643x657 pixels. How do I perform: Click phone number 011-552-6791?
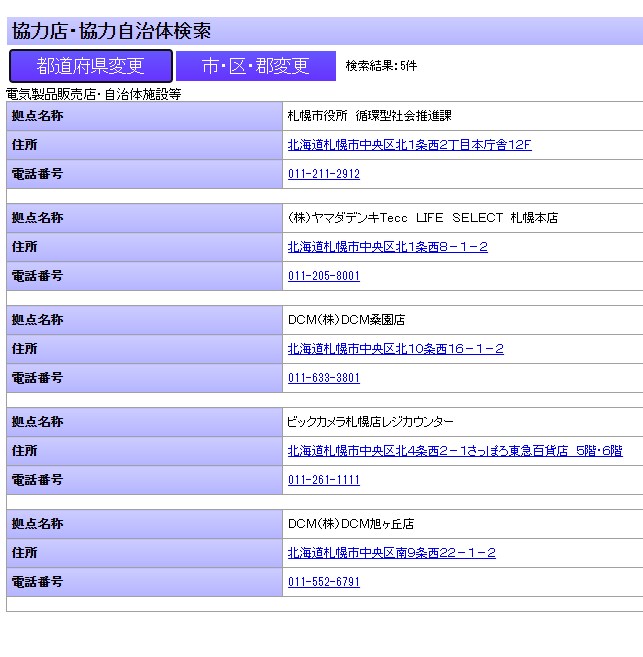coord(323,582)
